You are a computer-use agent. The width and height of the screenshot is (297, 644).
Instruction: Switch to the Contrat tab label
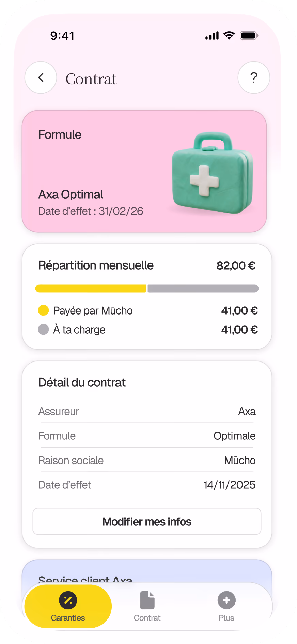[x=147, y=618]
